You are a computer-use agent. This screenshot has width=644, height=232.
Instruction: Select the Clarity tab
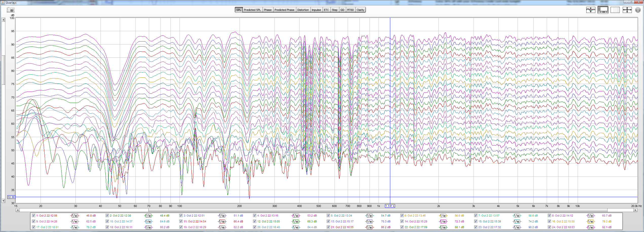[360, 10]
